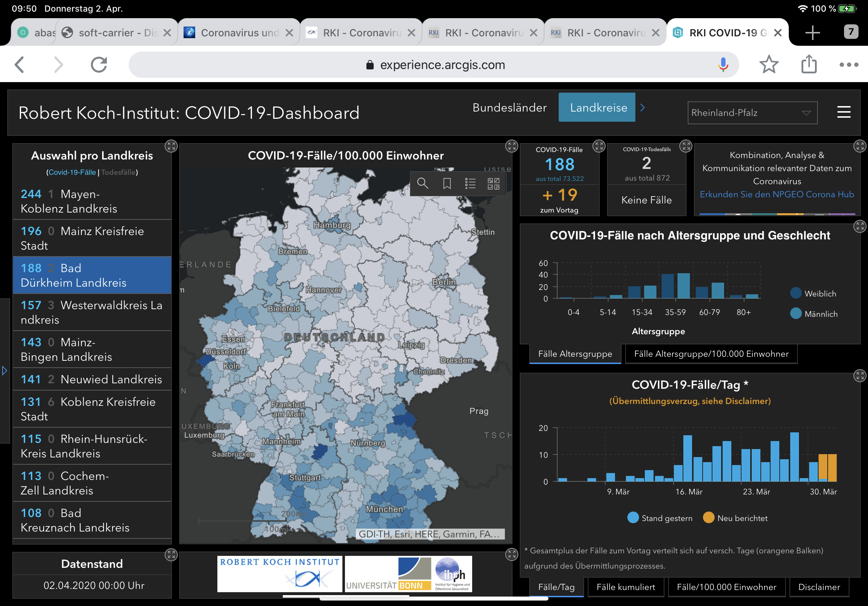The width and height of the screenshot is (868, 606).
Task: Select Mainz Kreisfreie Stadt in the list
Action: (92, 238)
